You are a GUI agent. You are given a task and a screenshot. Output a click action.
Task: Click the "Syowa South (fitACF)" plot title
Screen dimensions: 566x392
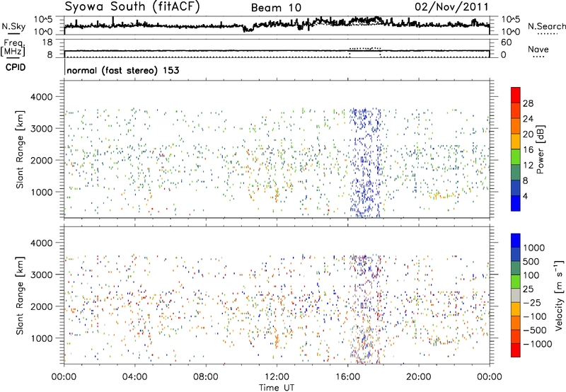click(132, 6)
